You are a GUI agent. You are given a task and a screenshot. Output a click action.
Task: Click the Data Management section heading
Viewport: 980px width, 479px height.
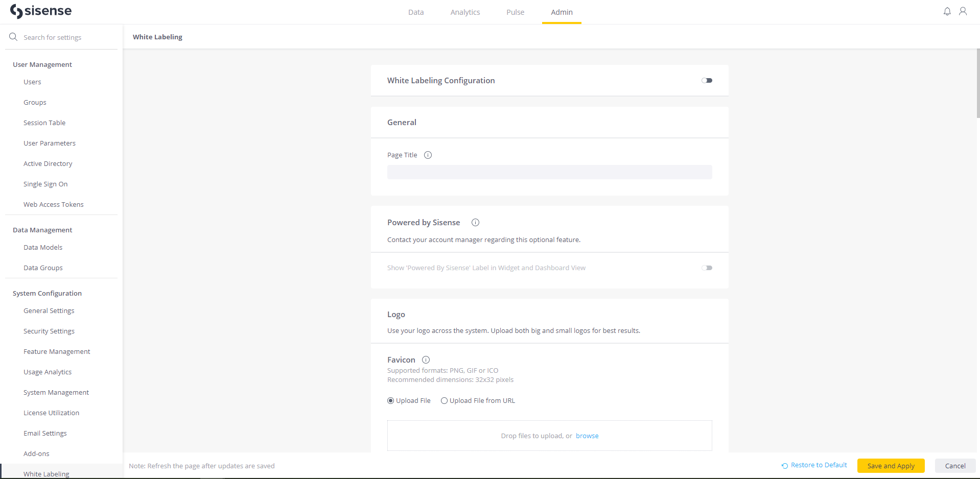pos(42,230)
